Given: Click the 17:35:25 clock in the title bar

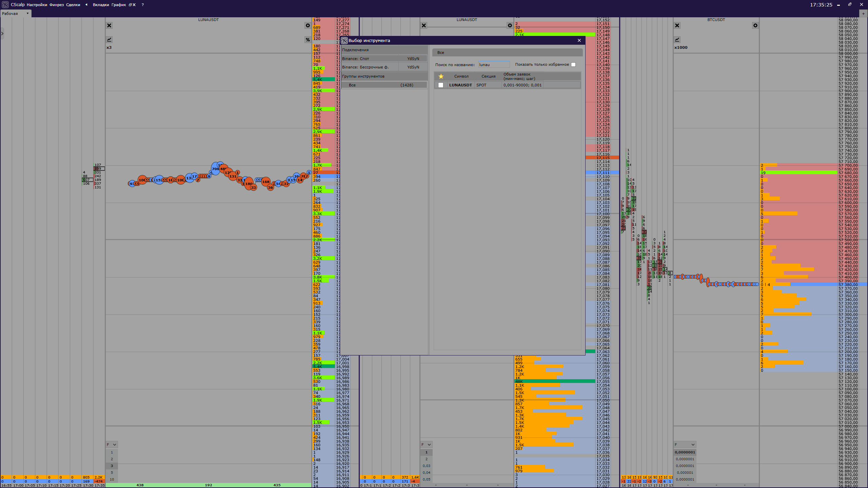Looking at the screenshot, I should click(x=821, y=5).
